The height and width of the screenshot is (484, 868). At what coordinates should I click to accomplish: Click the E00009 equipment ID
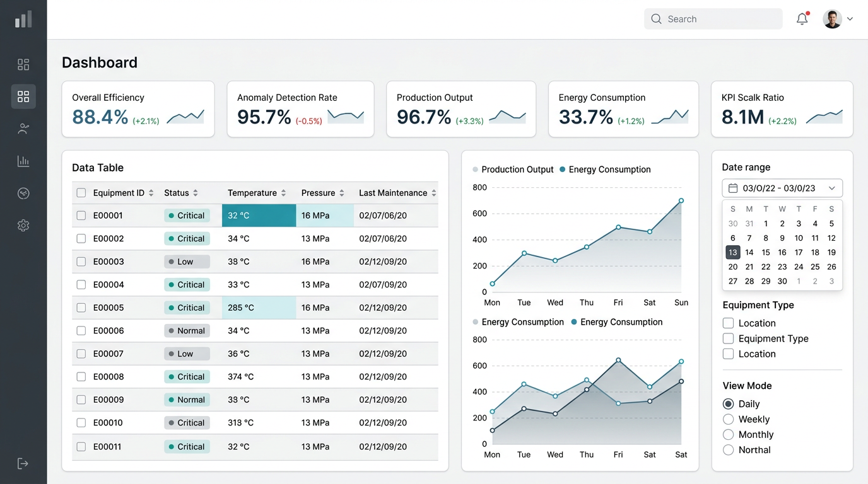[x=108, y=400]
